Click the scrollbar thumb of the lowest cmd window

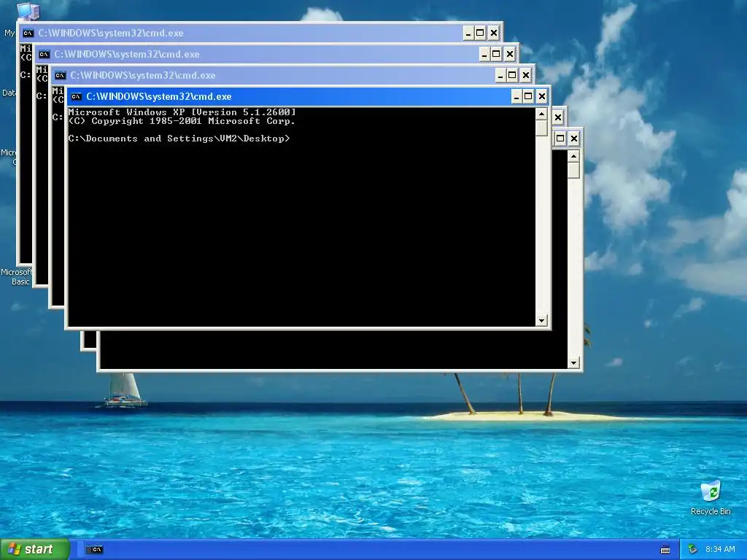click(x=573, y=171)
